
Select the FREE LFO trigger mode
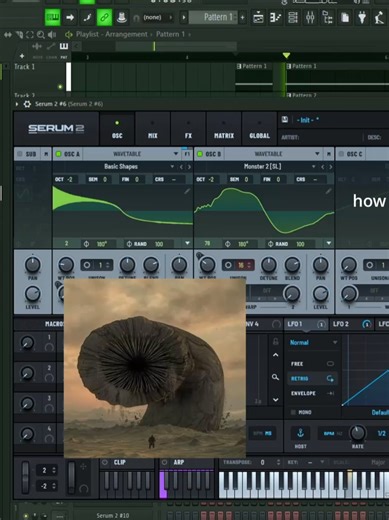point(312,364)
